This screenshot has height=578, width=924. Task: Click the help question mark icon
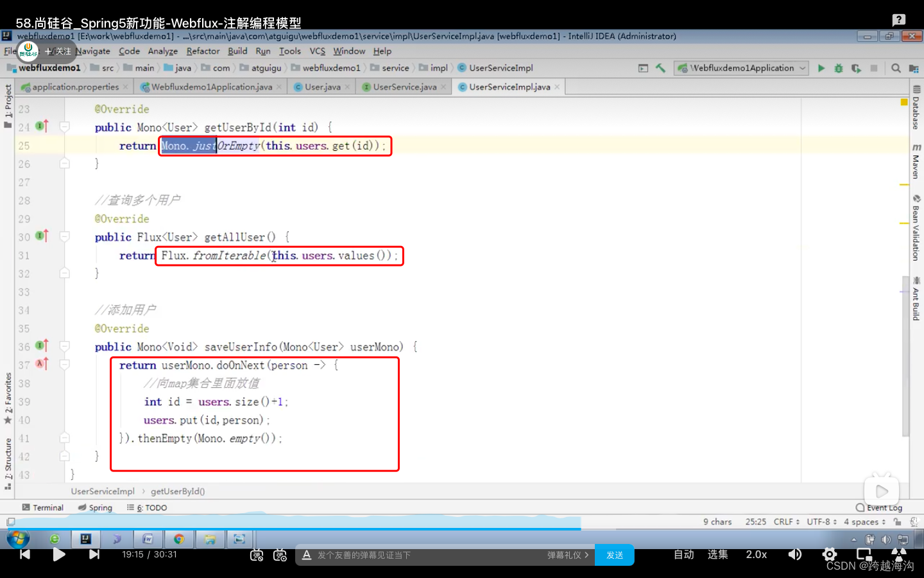[x=899, y=20]
